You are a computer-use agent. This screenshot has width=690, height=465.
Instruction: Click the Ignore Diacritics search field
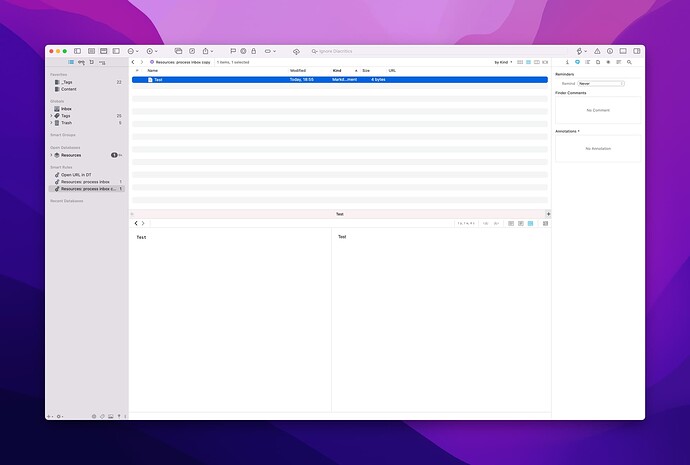[x=438, y=51]
